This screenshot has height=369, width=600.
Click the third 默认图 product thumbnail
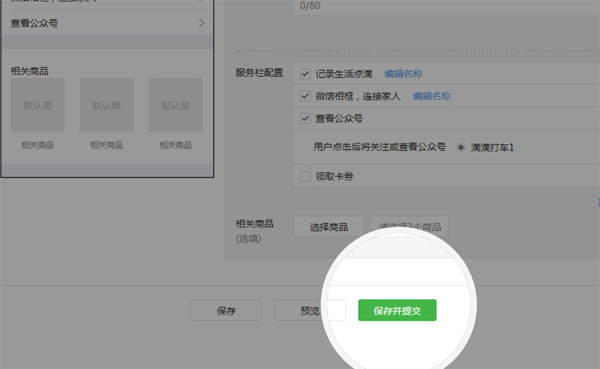point(175,105)
